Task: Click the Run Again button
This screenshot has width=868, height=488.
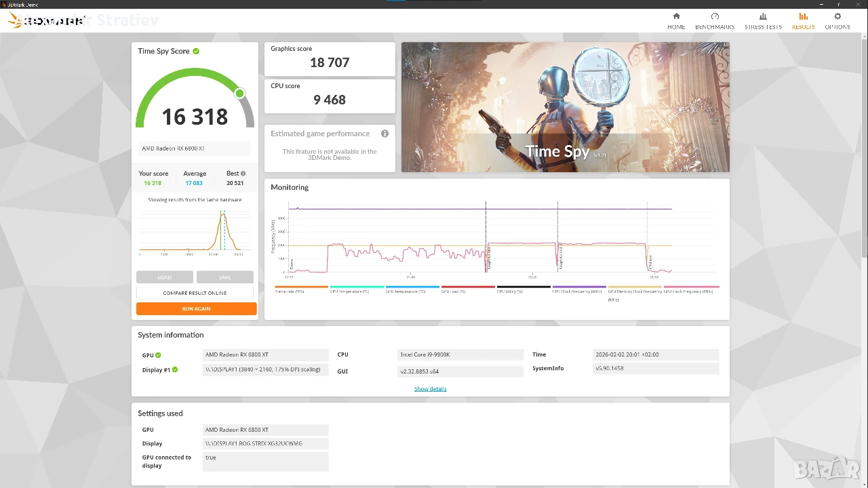Action: [x=197, y=309]
